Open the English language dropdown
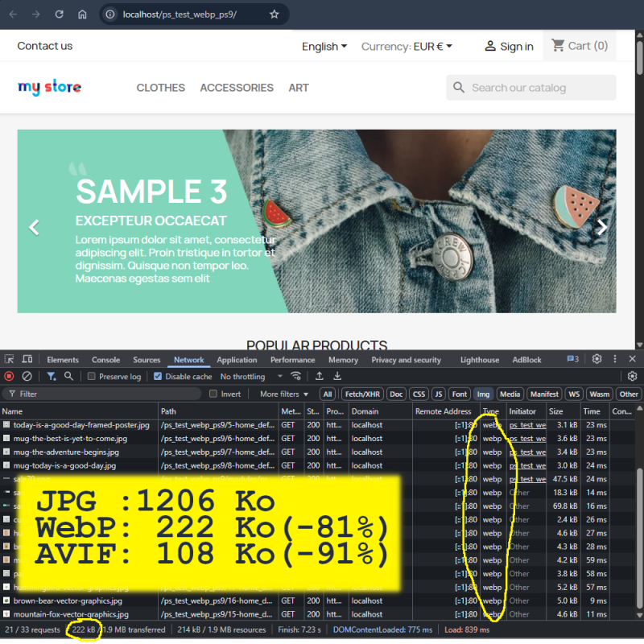This screenshot has height=644, width=644. coord(324,47)
